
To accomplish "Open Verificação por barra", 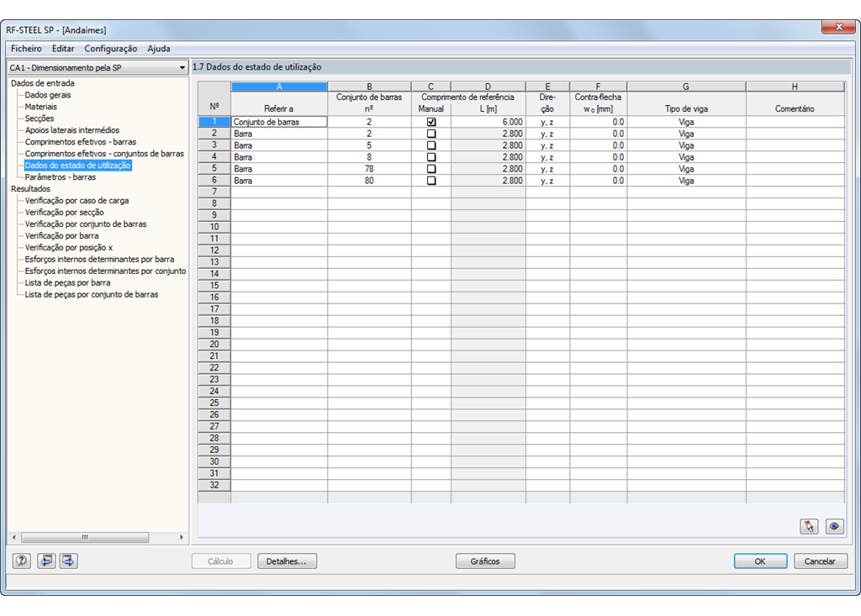I will (62, 236).
